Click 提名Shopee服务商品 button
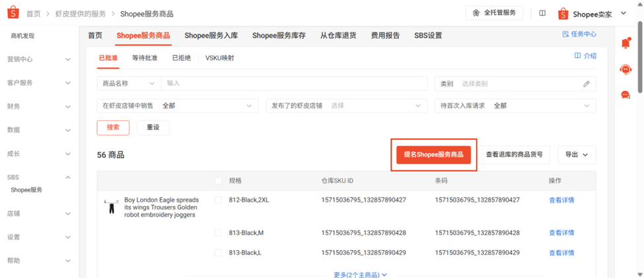Viewport: 644px width, 278px height. pyautogui.click(x=433, y=155)
